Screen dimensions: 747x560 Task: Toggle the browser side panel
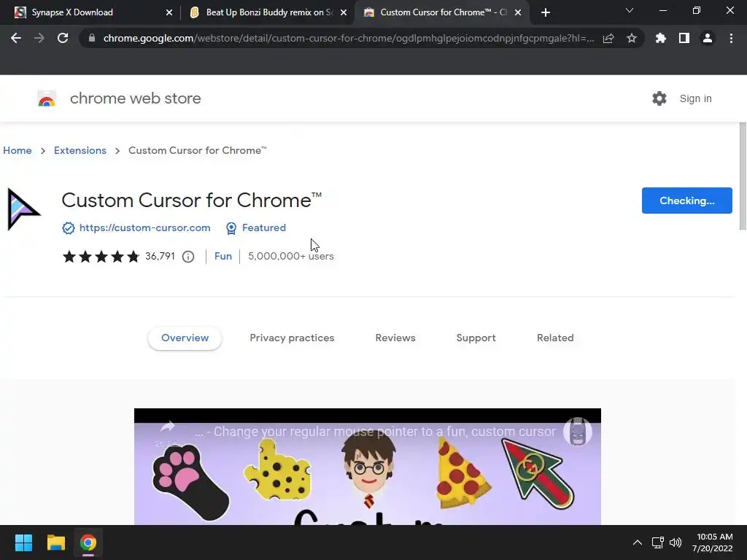coord(684,38)
